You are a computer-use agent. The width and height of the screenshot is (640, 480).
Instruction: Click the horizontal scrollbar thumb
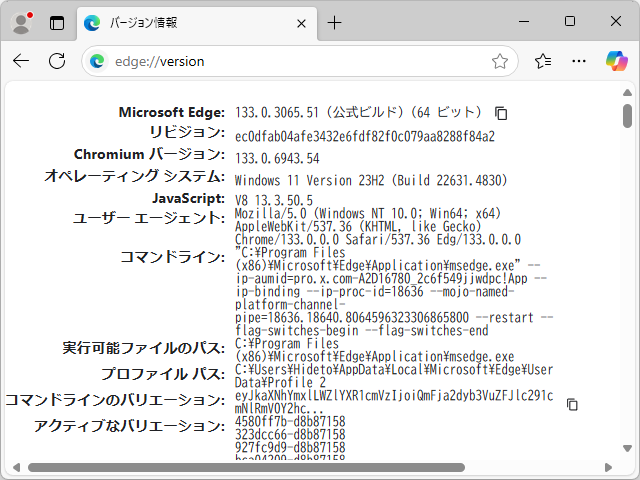(246, 467)
